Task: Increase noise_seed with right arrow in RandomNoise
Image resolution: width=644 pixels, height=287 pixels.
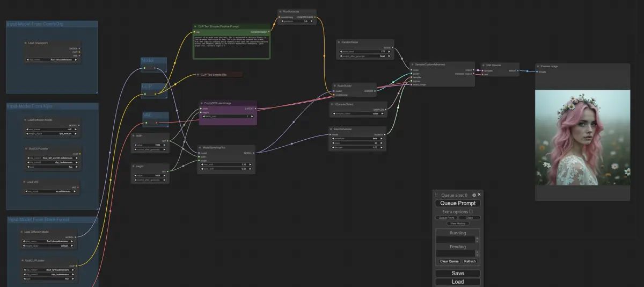Action: click(x=390, y=52)
